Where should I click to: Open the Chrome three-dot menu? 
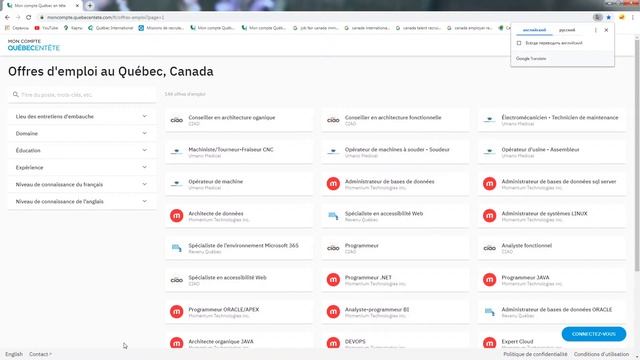[x=633, y=17]
